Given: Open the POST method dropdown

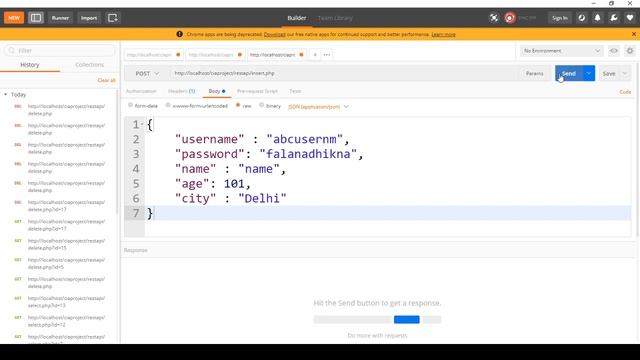Looking at the screenshot, I should pyautogui.click(x=147, y=73).
